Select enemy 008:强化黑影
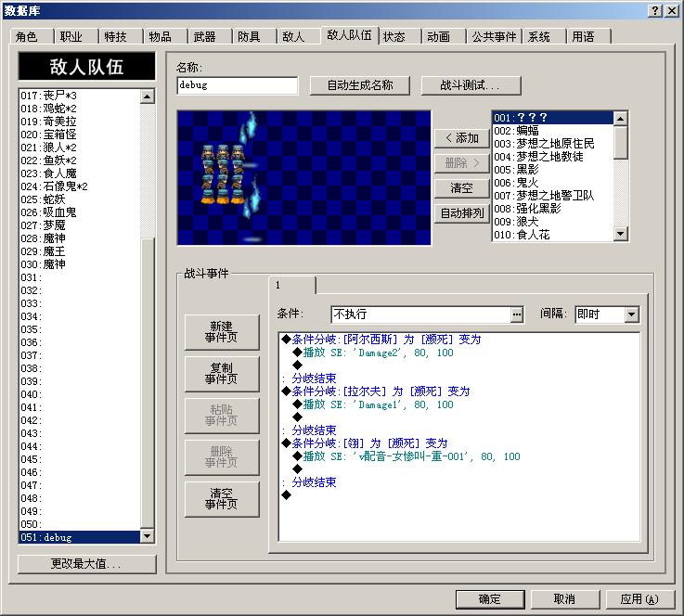The height and width of the screenshot is (616, 684). (x=552, y=209)
